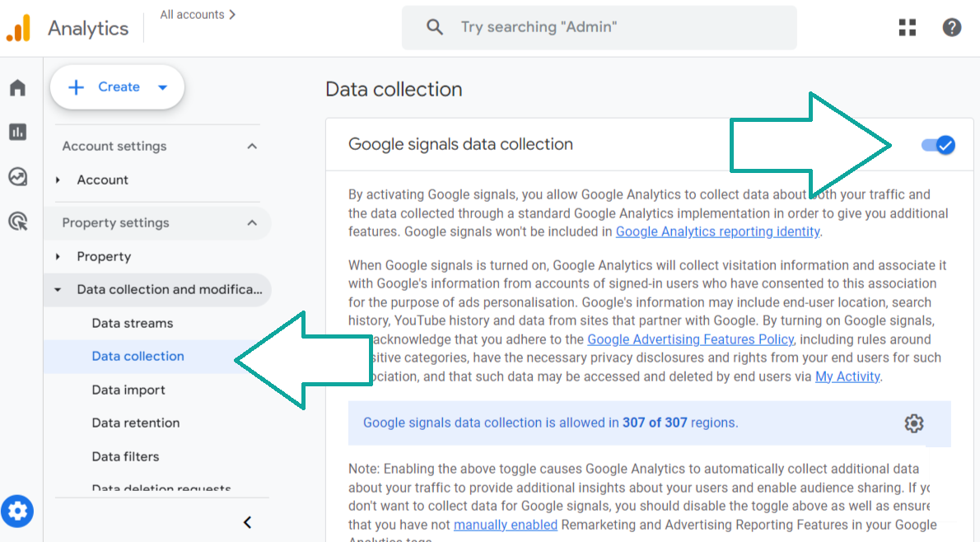Viewport: 980px width, 542px height.
Task: Click the search field 'Try searching Admin'
Action: (x=599, y=27)
